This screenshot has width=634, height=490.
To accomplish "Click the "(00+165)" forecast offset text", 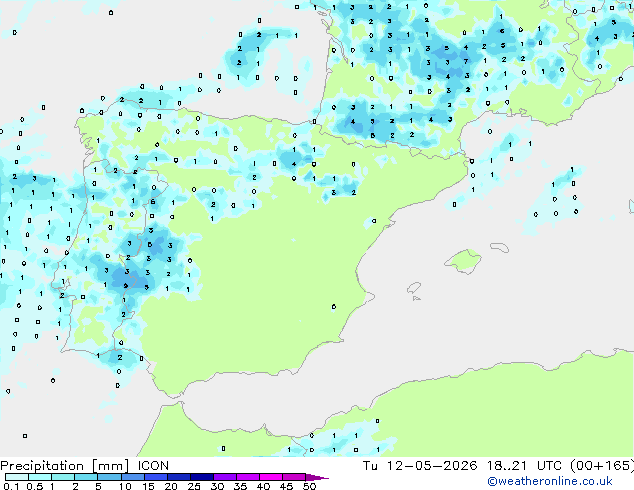I will point(602,466).
